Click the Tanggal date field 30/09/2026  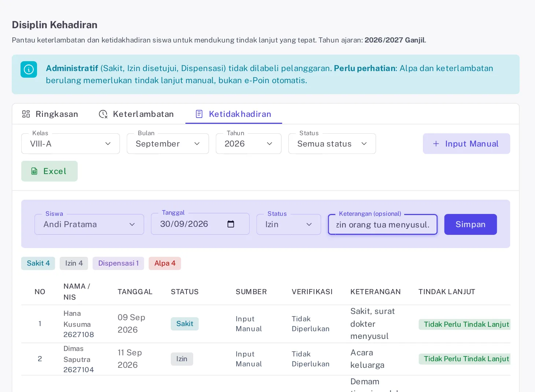pos(200,224)
